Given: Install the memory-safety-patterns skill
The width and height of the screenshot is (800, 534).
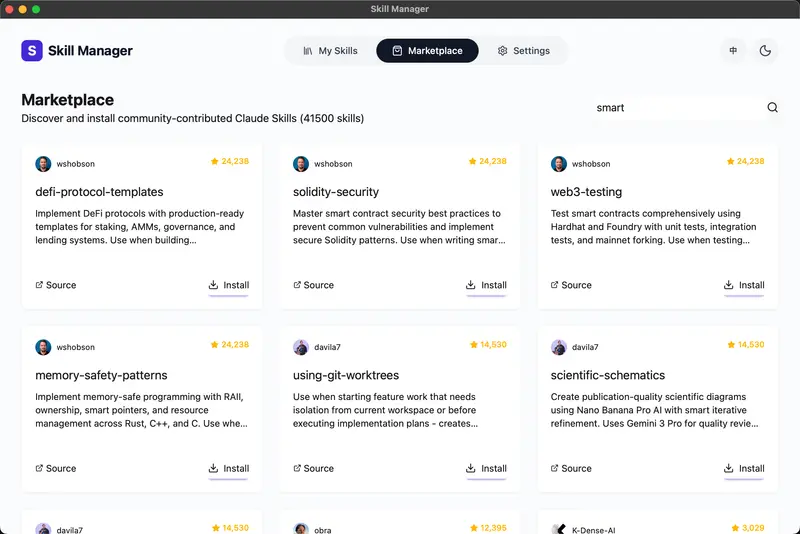Looking at the screenshot, I should pos(229,468).
